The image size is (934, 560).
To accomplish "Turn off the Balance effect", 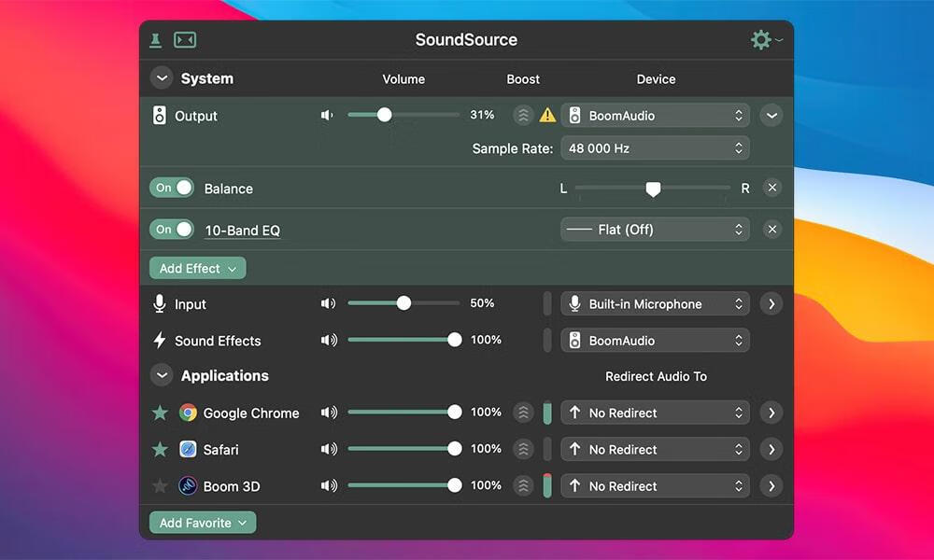I will coord(171,188).
